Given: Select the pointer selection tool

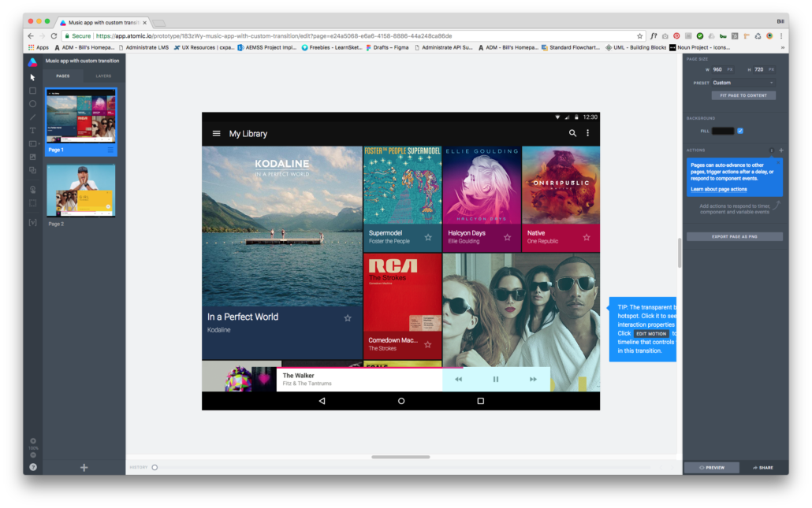Looking at the screenshot, I should point(32,77).
